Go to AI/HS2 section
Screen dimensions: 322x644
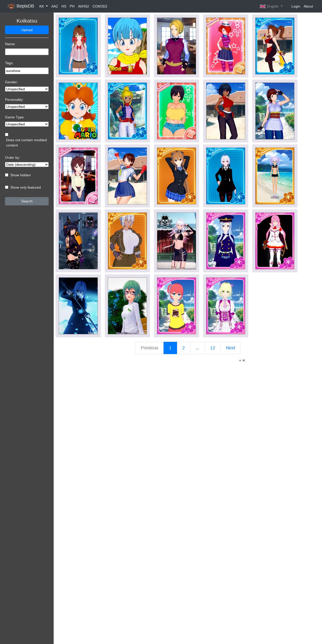click(x=84, y=6)
